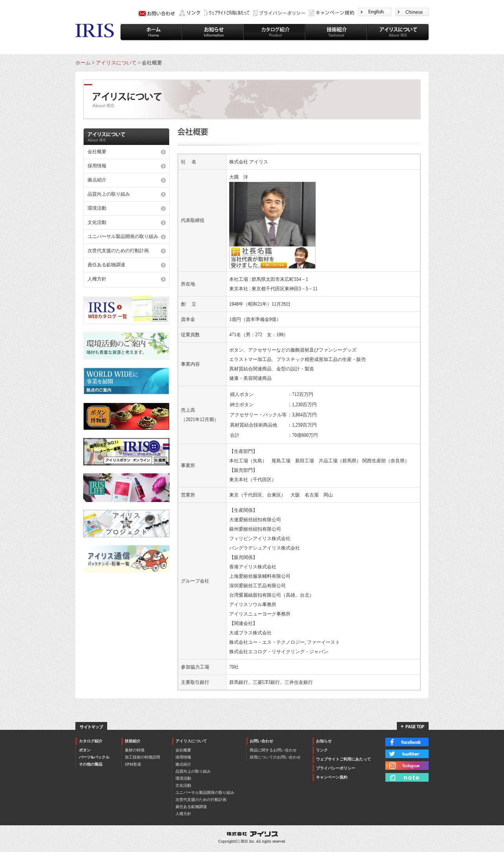Open お問い合わせ envelope link in top bar

point(157,13)
